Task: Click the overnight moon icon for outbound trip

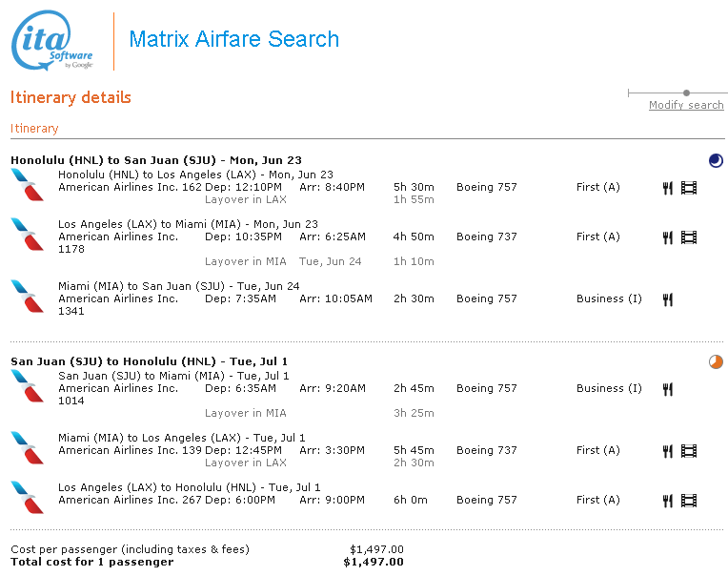Action: tap(716, 161)
